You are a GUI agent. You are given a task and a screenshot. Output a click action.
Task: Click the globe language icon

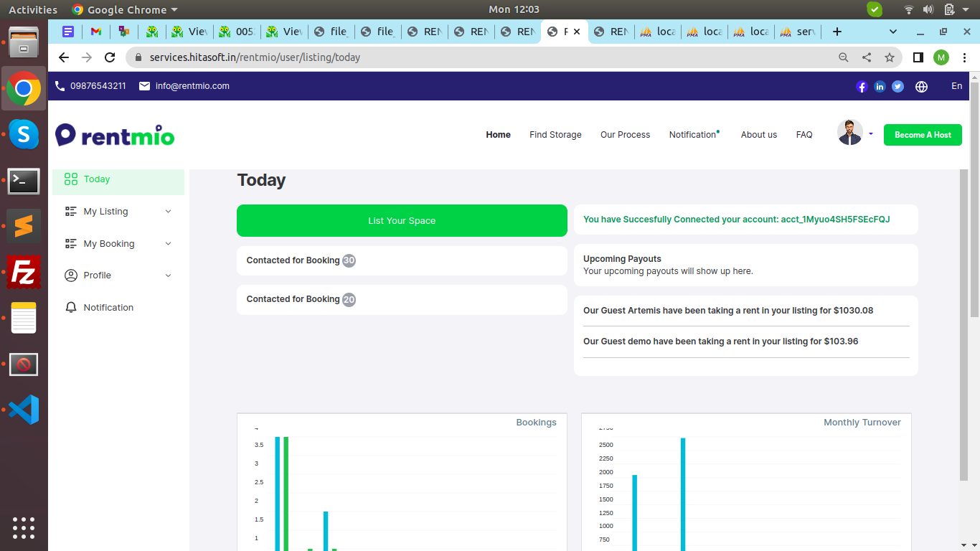[922, 87]
